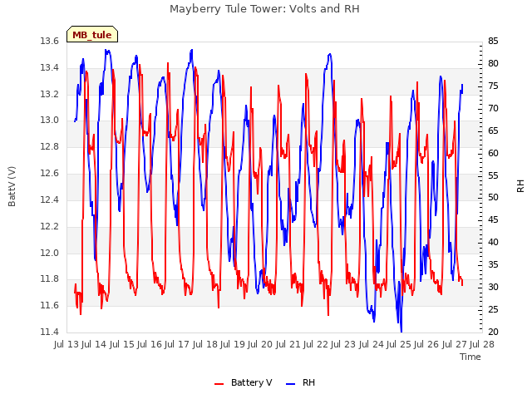Click the 13.4 voltage tick label
Screen dimensions: 532x399
[50, 67]
